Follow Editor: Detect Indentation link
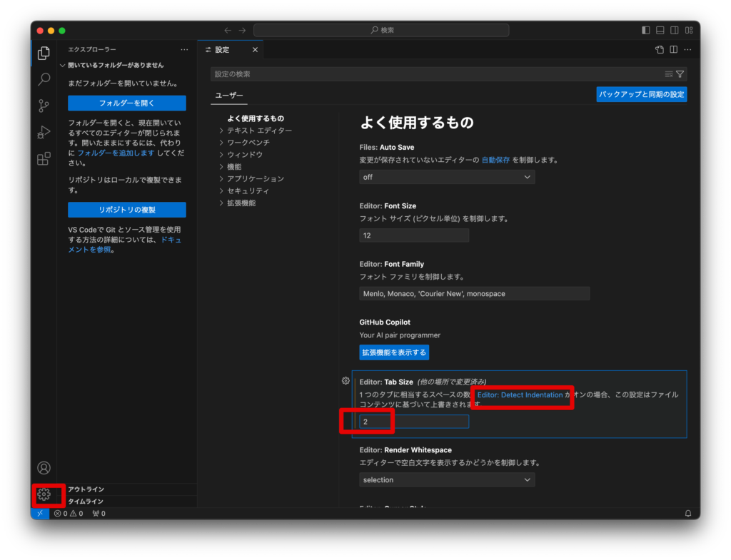This screenshot has height=560, width=731. [520, 394]
